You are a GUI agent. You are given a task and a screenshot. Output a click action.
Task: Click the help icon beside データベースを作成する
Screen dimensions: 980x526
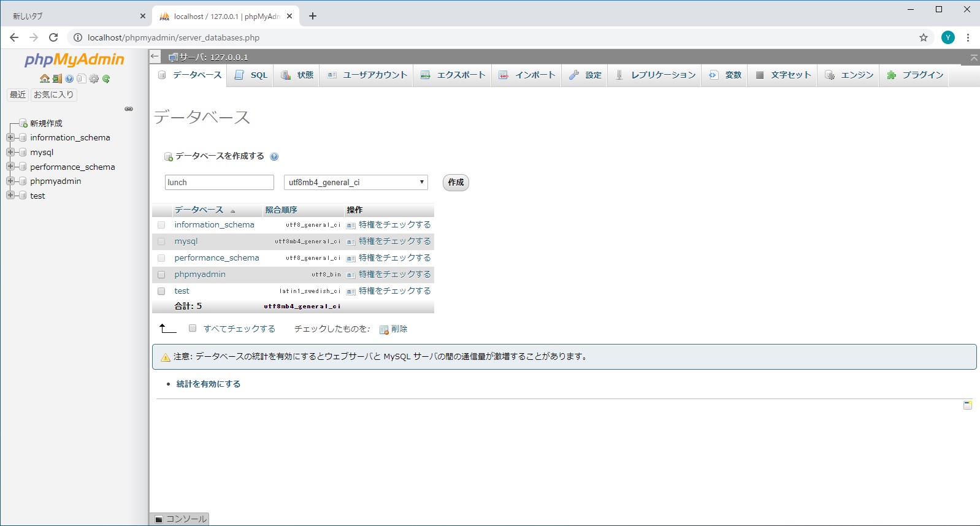pos(274,156)
